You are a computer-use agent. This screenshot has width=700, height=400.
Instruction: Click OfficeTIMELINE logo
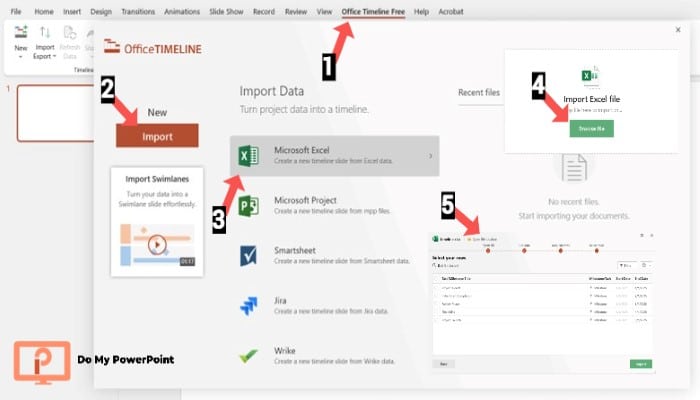153,47
